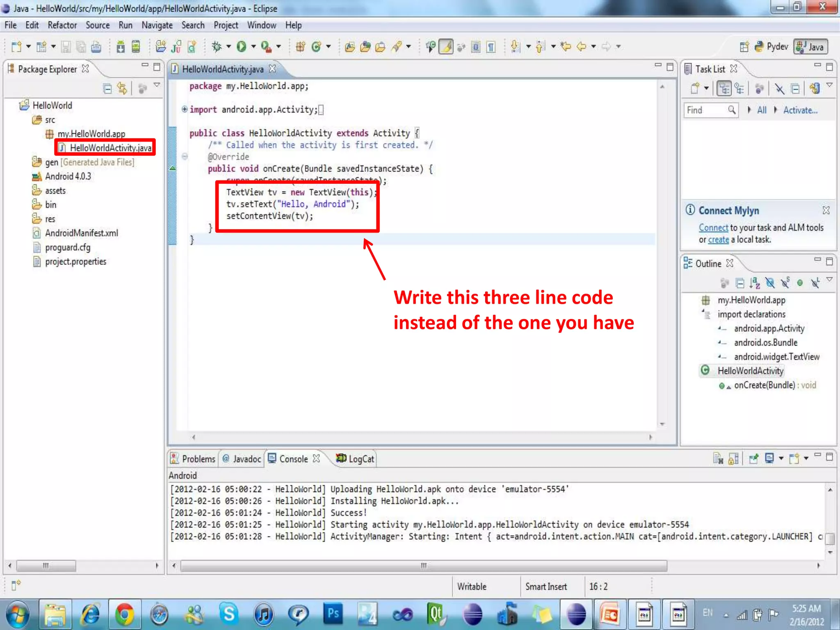Click the All working set filter
This screenshot has width=840, height=630.
coord(762,110)
